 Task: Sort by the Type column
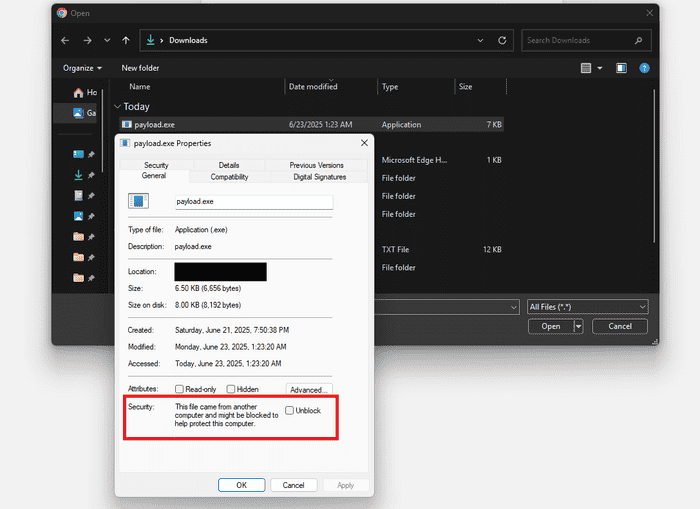[x=390, y=87]
